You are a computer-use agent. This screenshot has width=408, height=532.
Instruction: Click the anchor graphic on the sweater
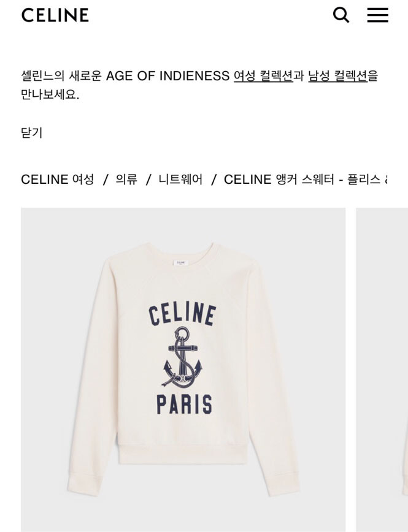182,357
